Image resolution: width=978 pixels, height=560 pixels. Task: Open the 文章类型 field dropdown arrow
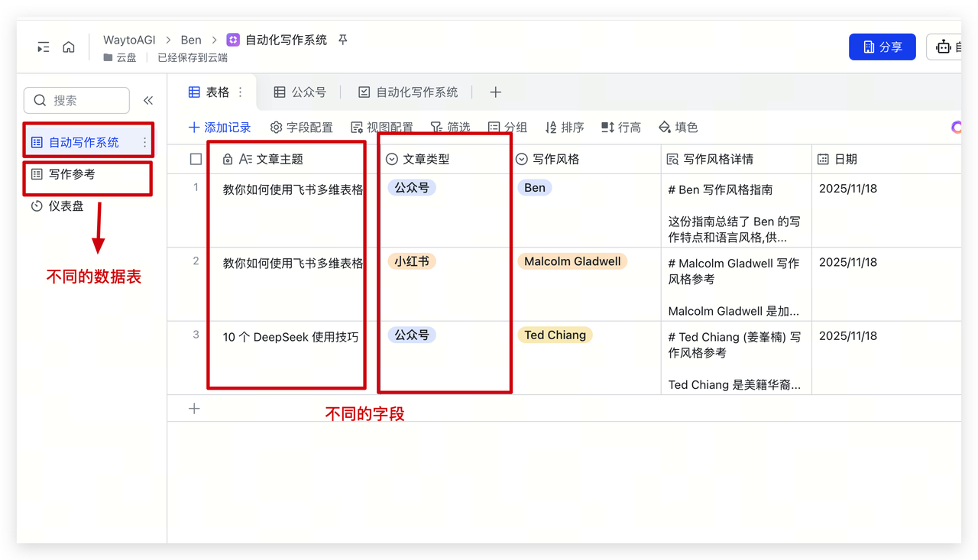(390, 159)
